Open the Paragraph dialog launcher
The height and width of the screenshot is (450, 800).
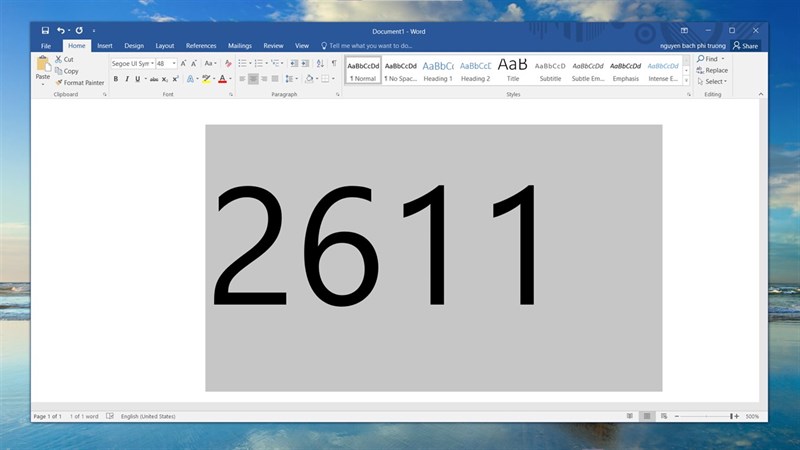click(338, 94)
